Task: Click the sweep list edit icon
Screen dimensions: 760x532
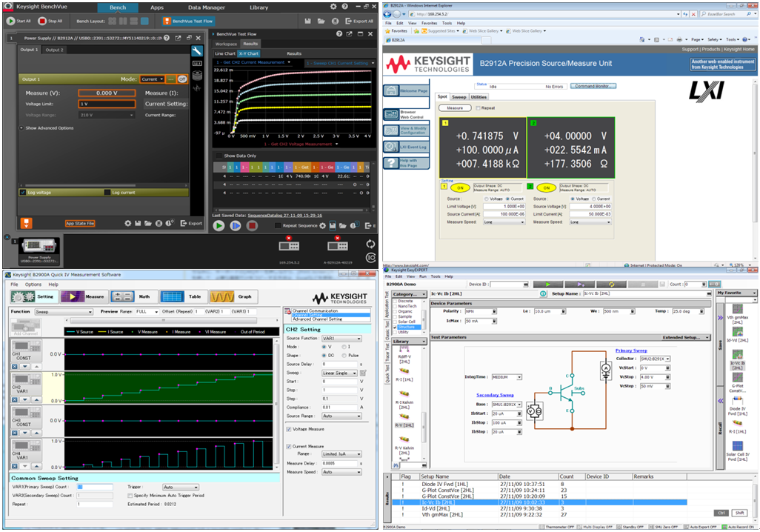Action: coord(363,373)
